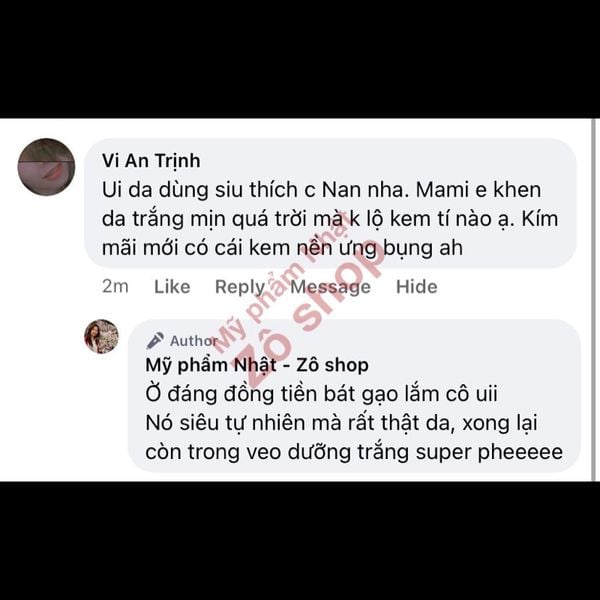The width and height of the screenshot is (600, 600).
Task: Hide Vi An Trịnh's comment
Action: (x=417, y=287)
